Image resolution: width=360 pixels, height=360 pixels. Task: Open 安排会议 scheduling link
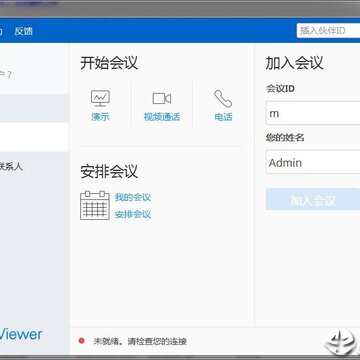pyautogui.click(x=133, y=214)
